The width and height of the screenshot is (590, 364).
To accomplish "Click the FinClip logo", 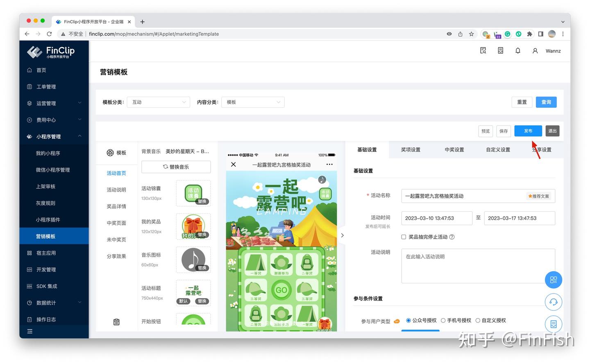I will [x=51, y=52].
